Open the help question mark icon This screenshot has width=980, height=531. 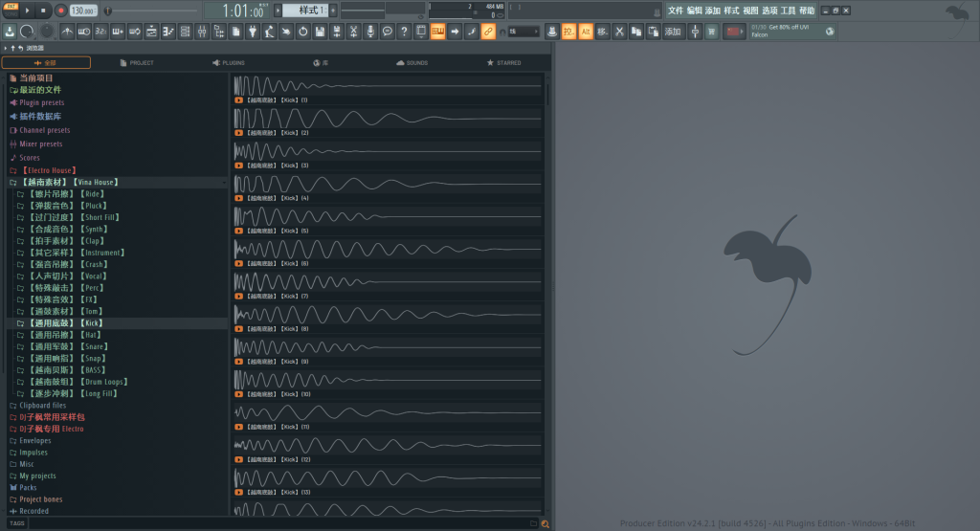click(x=405, y=32)
